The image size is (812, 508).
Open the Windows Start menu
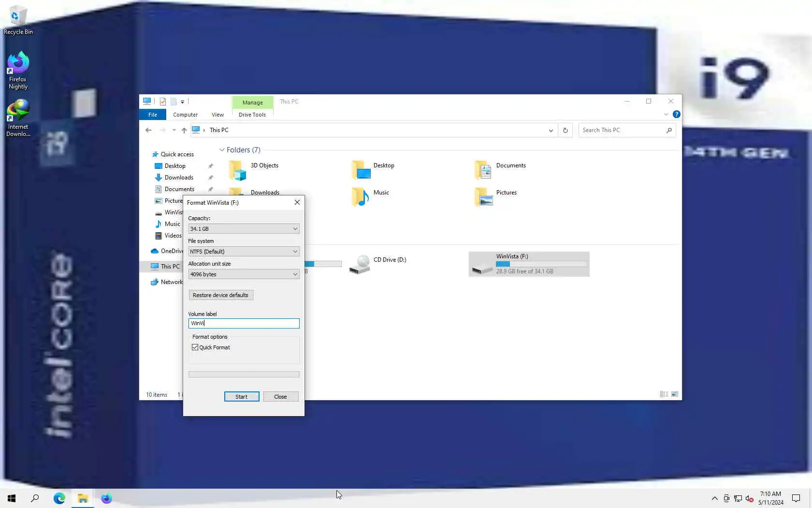(x=12, y=498)
